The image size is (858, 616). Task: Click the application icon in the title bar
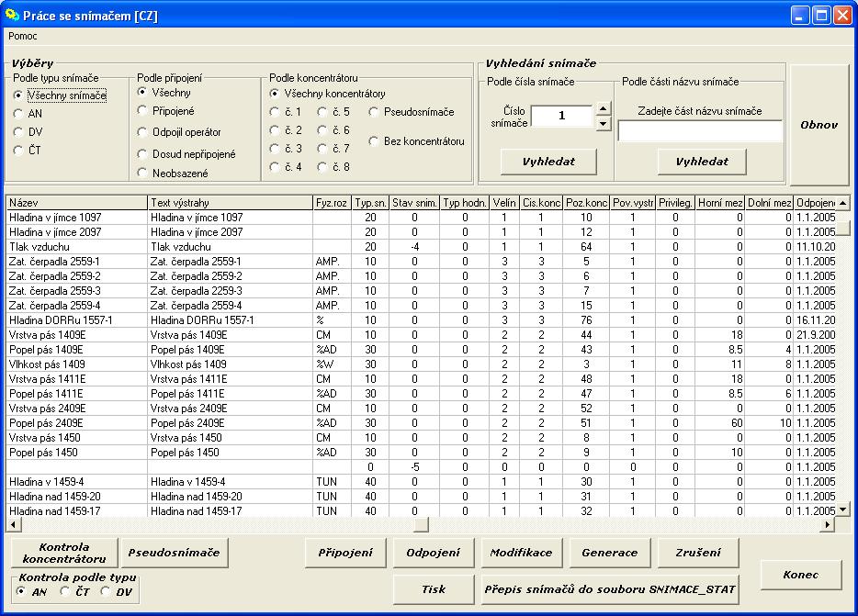click(x=12, y=15)
